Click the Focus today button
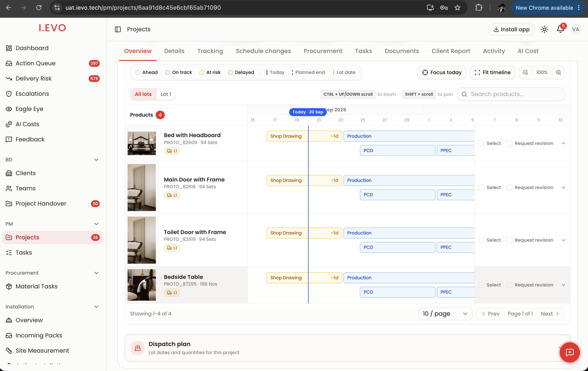 [442, 72]
